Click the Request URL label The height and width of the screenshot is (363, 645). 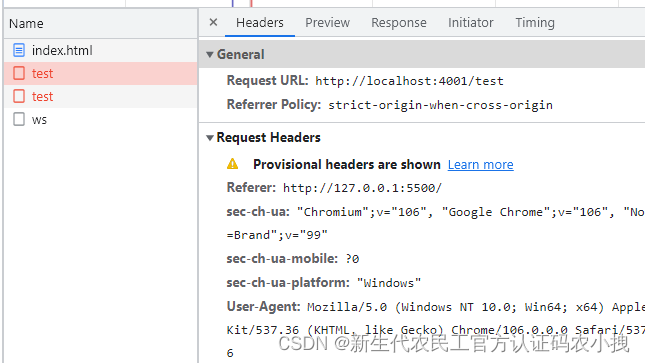pos(267,80)
